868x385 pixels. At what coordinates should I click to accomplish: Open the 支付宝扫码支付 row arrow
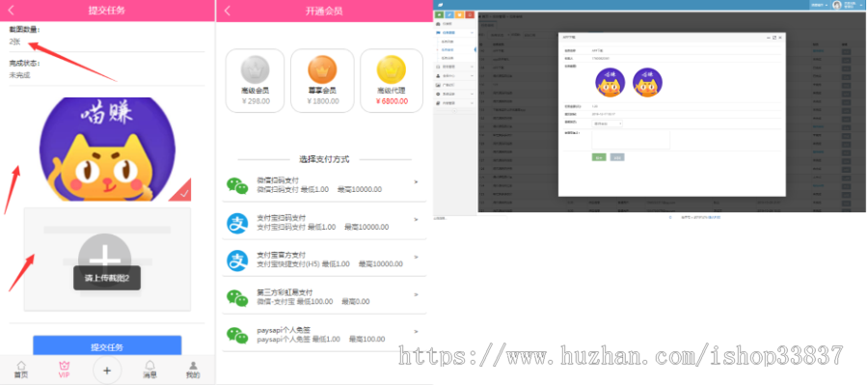point(416,219)
